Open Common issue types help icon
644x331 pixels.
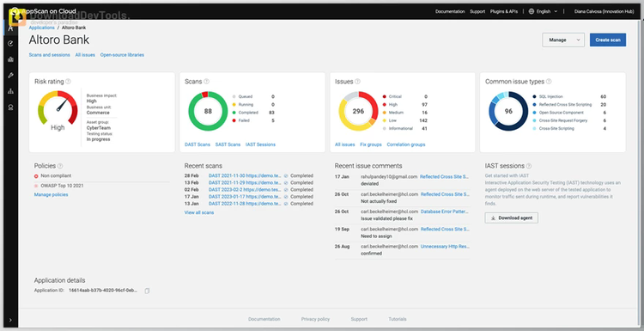tap(549, 82)
